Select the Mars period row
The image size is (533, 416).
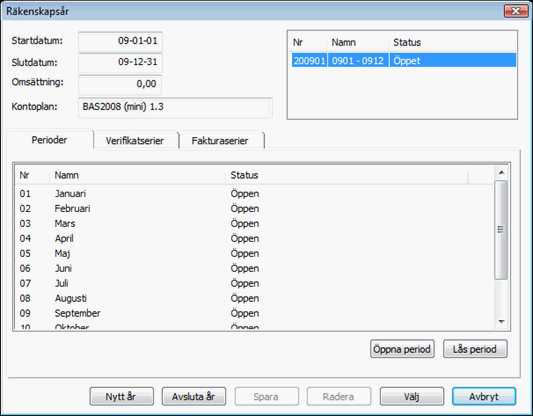point(254,223)
